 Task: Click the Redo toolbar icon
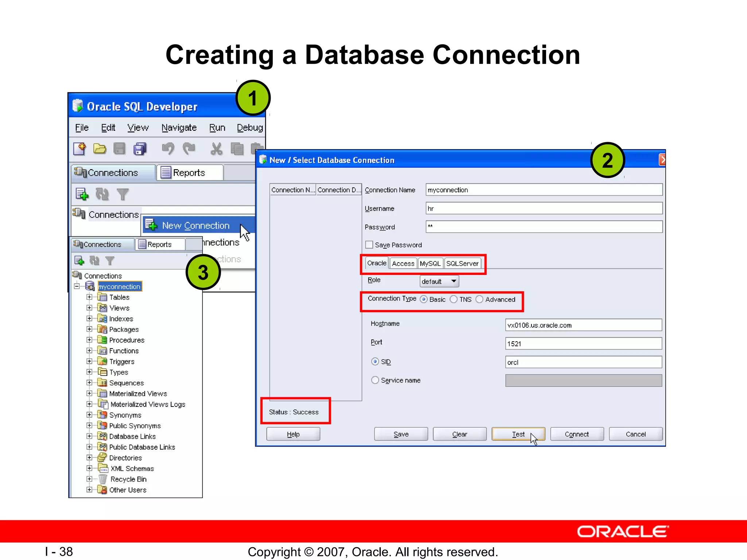pyautogui.click(x=189, y=149)
